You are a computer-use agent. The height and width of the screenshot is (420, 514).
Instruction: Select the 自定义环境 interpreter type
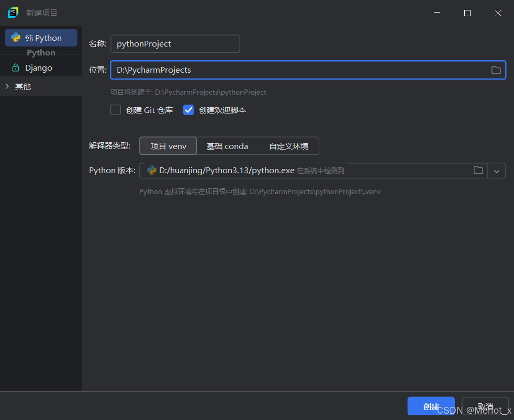coord(288,146)
